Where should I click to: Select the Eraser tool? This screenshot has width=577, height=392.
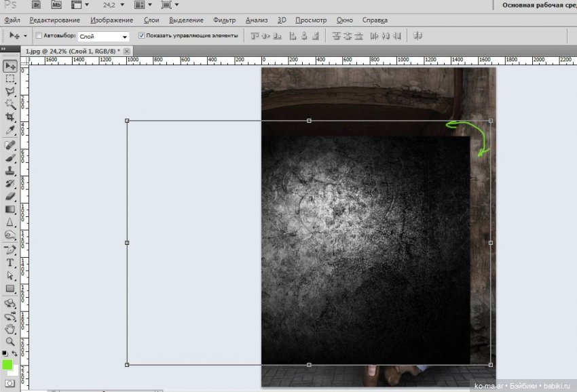10,196
